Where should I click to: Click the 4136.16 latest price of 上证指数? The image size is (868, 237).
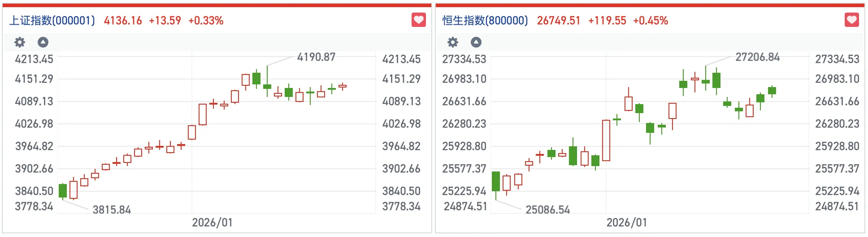pyautogui.click(x=123, y=21)
